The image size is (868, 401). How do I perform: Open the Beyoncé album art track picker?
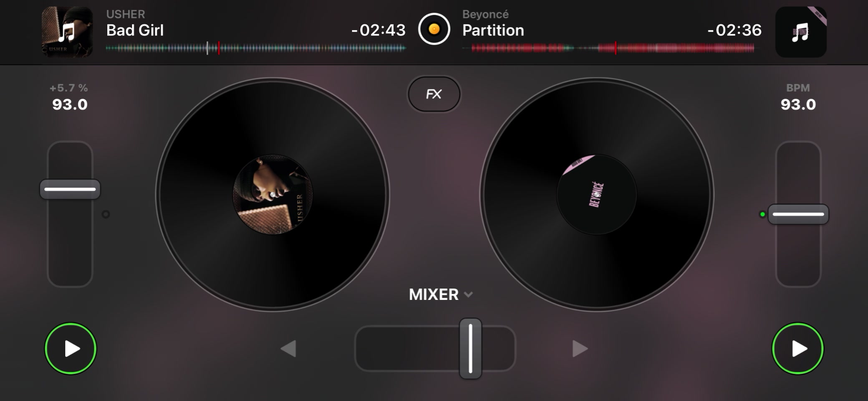point(801,32)
